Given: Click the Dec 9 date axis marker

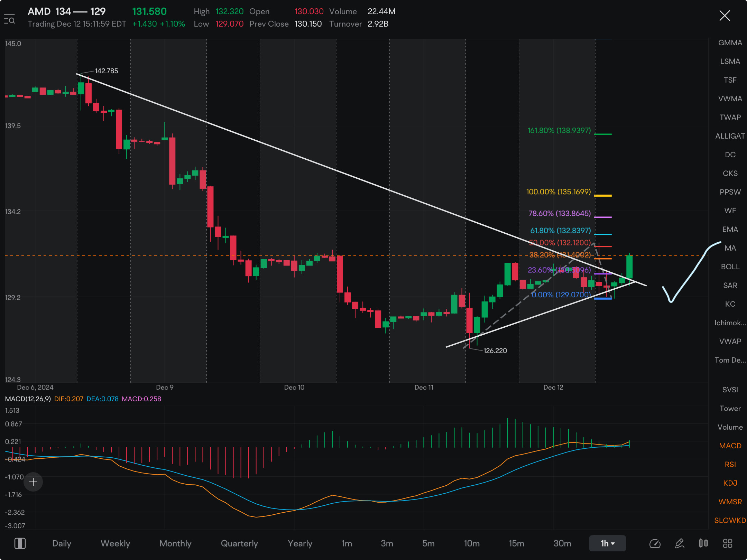Looking at the screenshot, I should 165,388.
